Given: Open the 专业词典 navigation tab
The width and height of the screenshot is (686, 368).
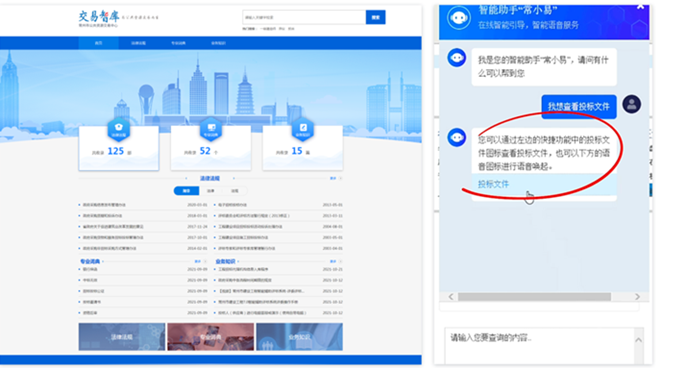Looking at the screenshot, I should tap(178, 43).
